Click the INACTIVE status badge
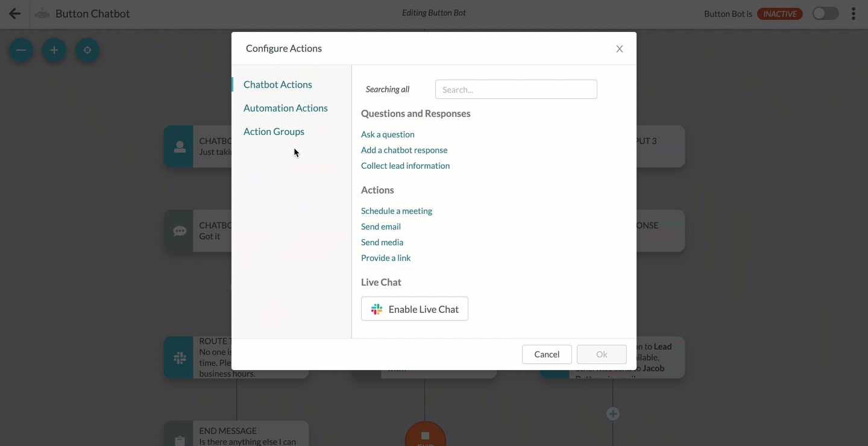868x446 pixels. pyautogui.click(x=780, y=14)
